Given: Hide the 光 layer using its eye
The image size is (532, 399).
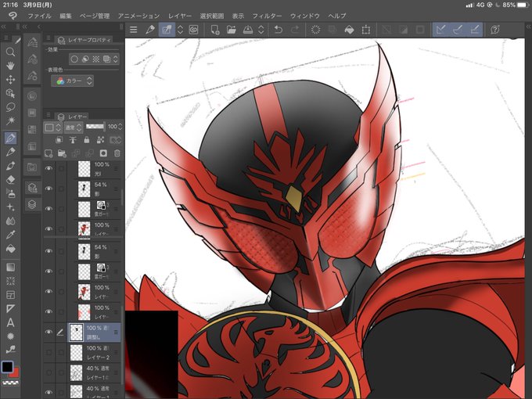Looking at the screenshot, I should click(49, 168).
